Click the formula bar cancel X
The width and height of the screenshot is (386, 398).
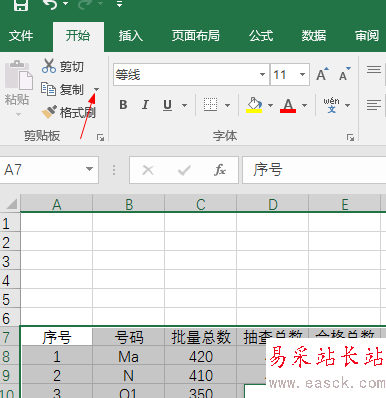coord(148,170)
